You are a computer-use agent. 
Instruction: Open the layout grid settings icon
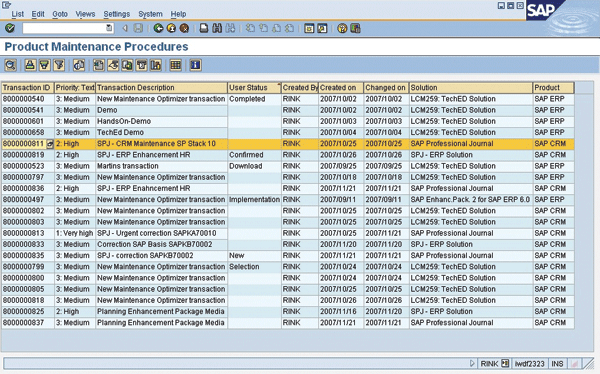coord(175,65)
